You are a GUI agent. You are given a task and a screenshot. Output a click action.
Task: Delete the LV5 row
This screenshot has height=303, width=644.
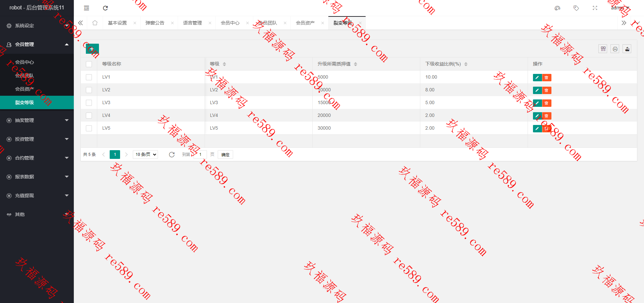click(547, 129)
